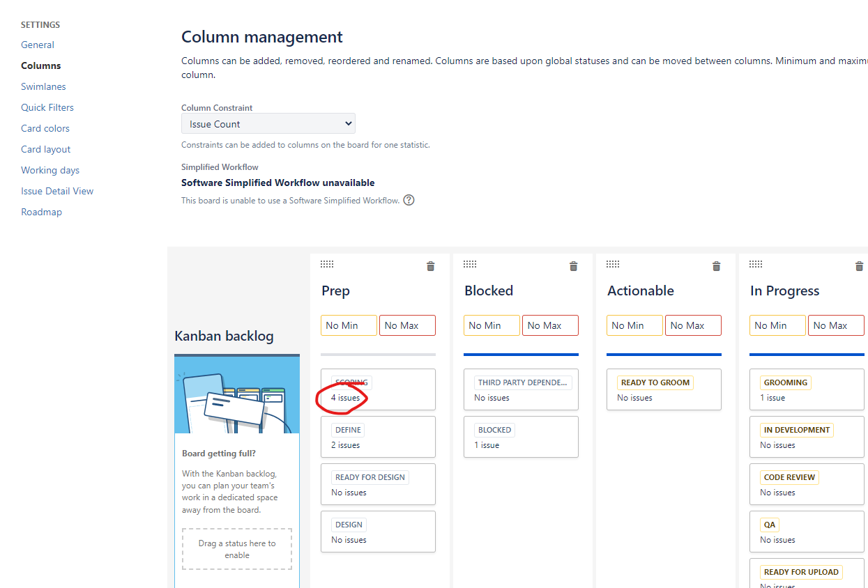Delete the Blocked column using trash icon
Screen dimensions: 868x588
[573, 266]
